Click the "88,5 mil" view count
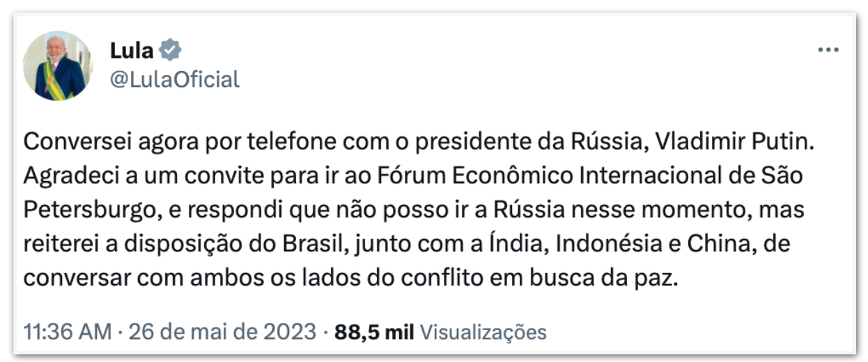This screenshot has width=868, height=362. point(375,332)
